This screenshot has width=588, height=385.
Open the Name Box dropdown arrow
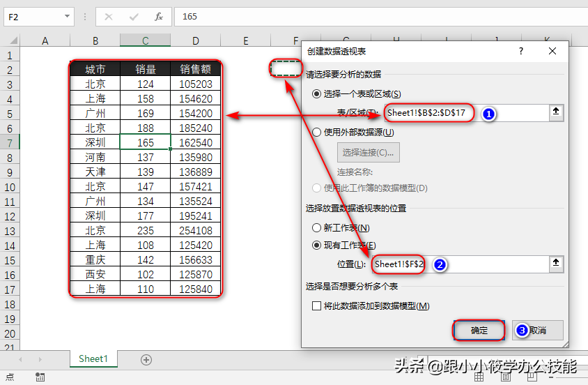pos(67,17)
